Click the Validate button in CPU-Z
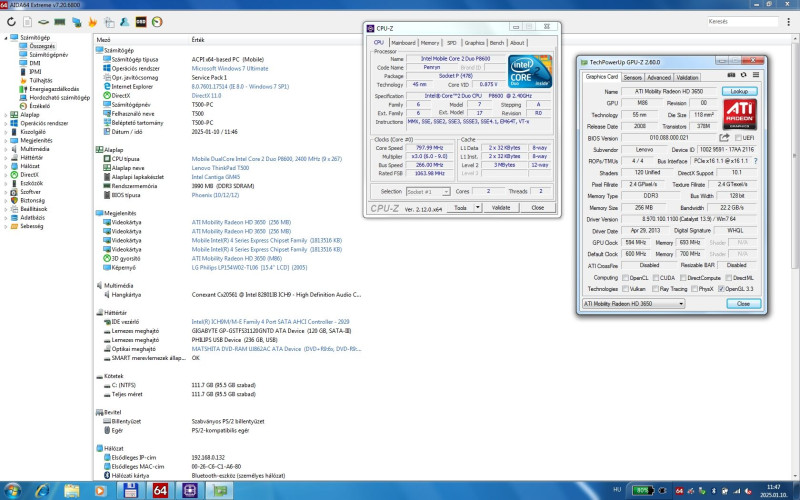 [x=501, y=208]
